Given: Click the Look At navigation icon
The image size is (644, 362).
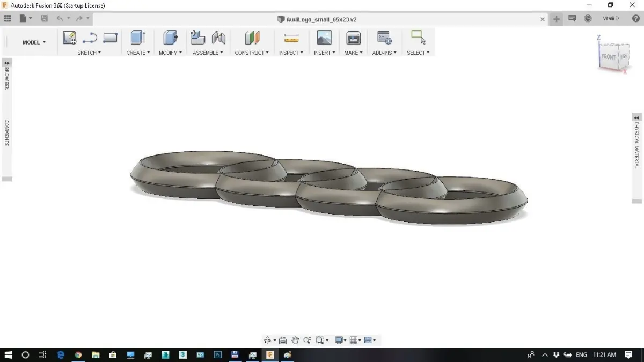Looking at the screenshot, I should [x=283, y=340].
